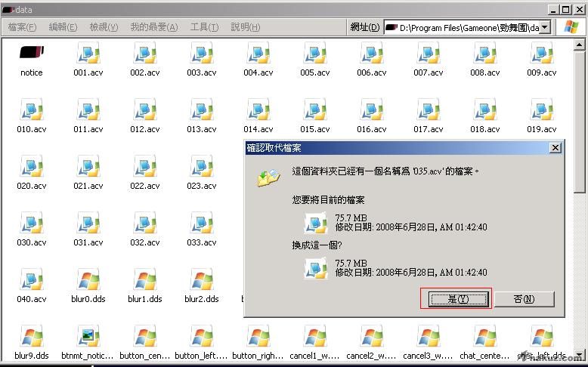This screenshot has height=367, width=588.
Task: Open the 工具(T) menu
Action: pyautogui.click(x=204, y=27)
